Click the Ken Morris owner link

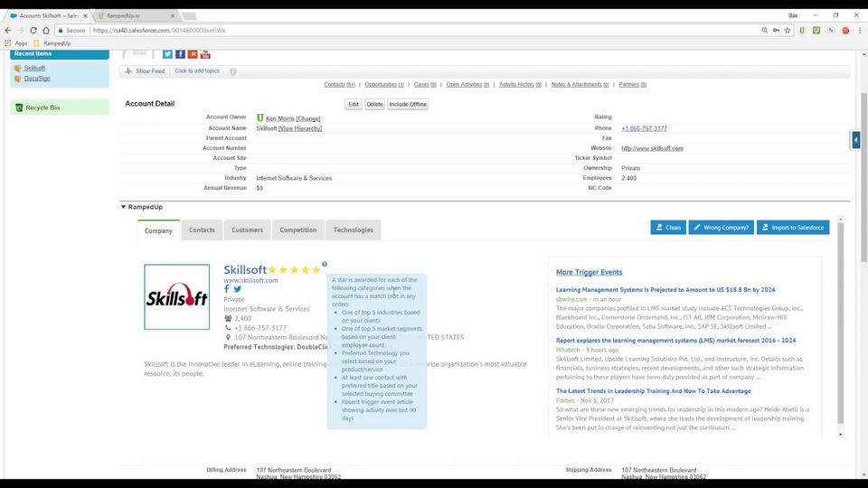(280, 118)
